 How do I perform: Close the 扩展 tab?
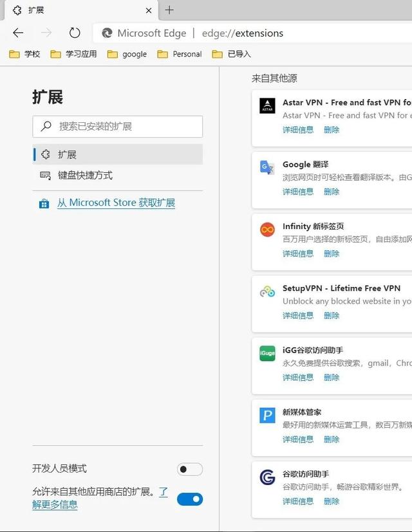click(x=149, y=10)
